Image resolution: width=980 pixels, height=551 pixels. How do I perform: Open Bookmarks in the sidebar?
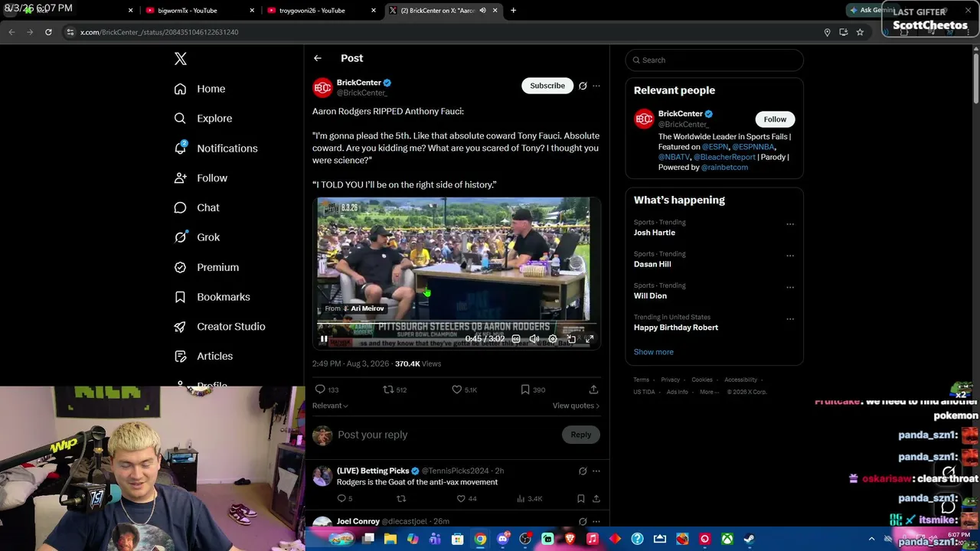point(212,297)
